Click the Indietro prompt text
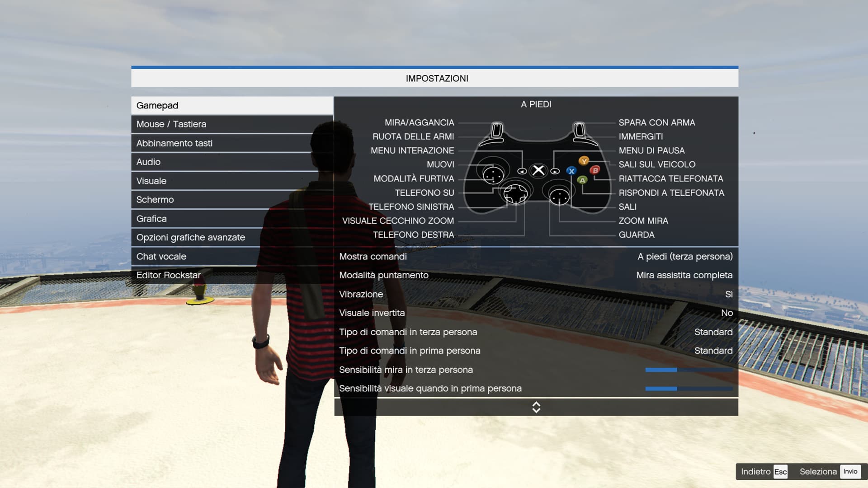 755,472
